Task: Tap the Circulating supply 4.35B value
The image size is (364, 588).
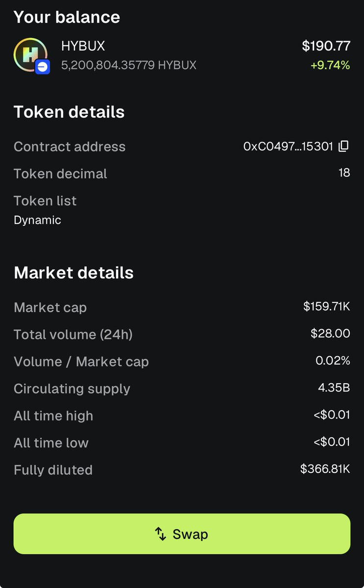Action: pos(334,388)
